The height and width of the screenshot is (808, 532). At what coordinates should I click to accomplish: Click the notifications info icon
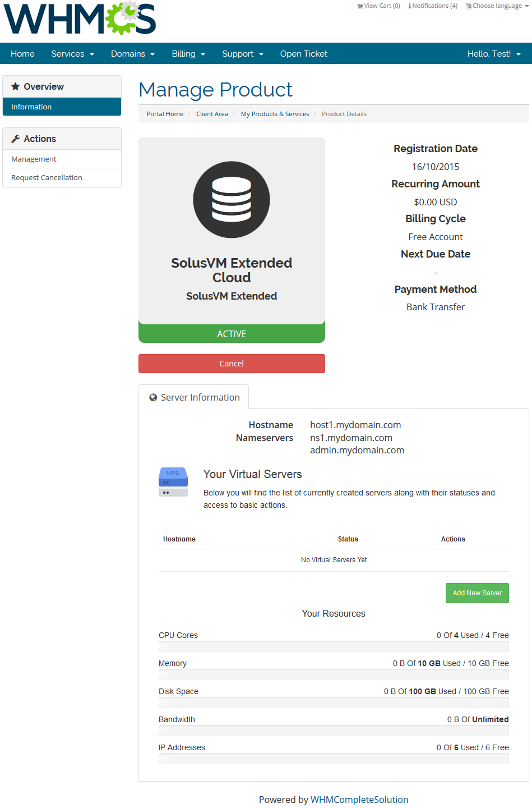pyautogui.click(x=410, y=6)
